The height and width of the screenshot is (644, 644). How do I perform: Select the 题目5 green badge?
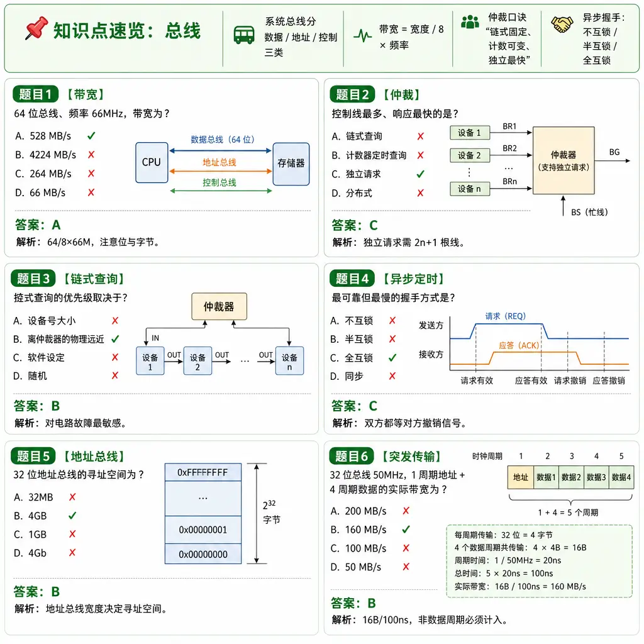[x=33, y=456]
